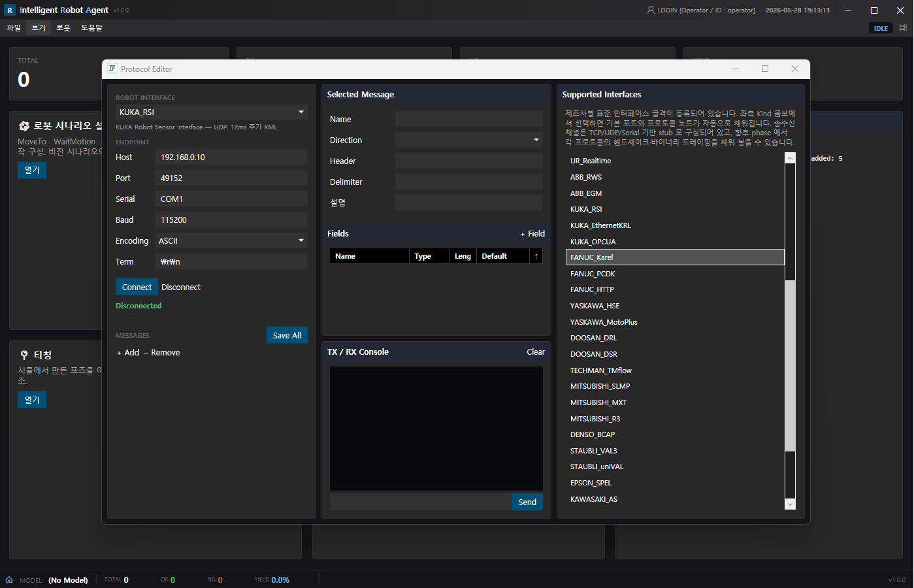This screenshot has width=914, height=588.
Task: Click the Host field 192.168.0.10
Action: 231,157
